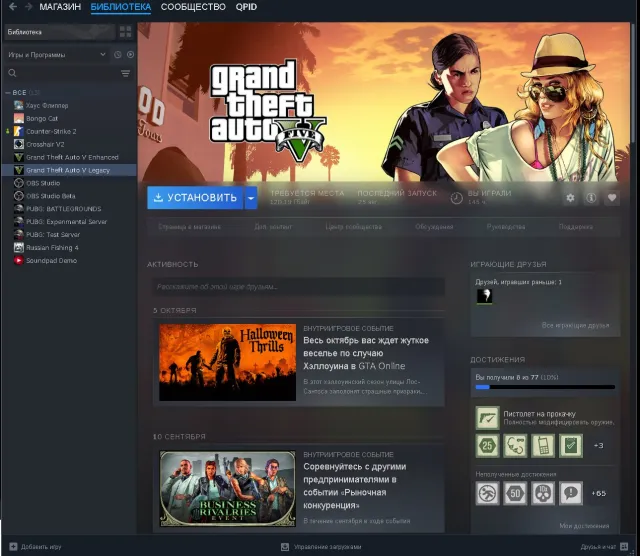
Task: Click Russian Fishing 4 icon
Action: pos(19,247)
